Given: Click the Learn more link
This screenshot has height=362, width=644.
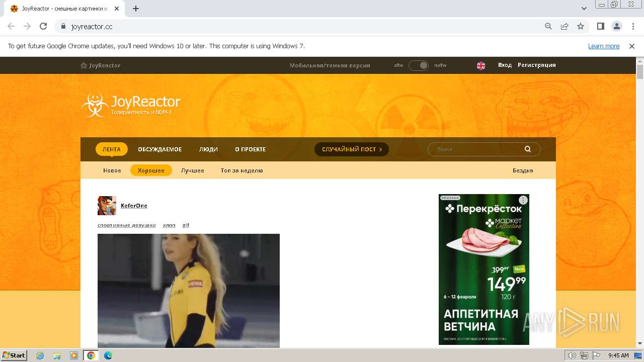Looking at the screenshot, I should 604,46.
